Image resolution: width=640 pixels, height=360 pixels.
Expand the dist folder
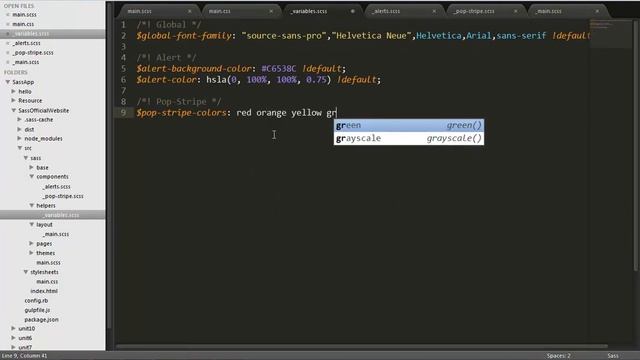point(20,129)
